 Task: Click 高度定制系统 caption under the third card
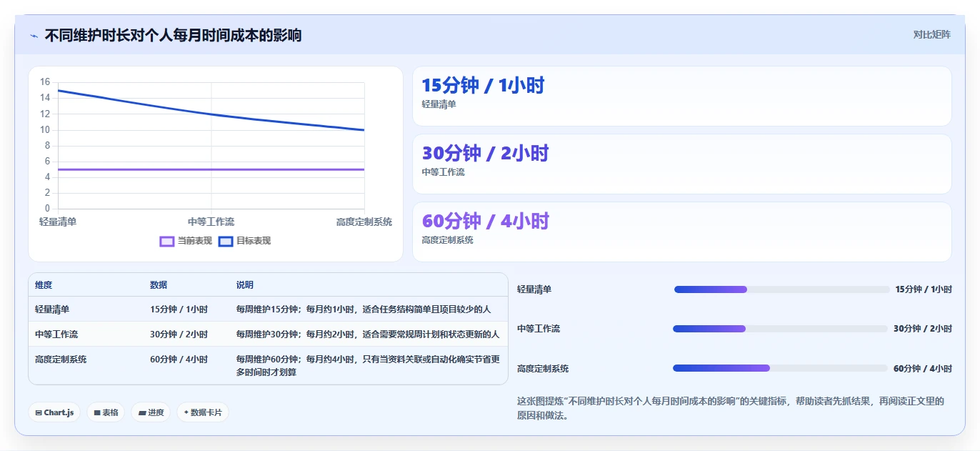click(447, 240)
